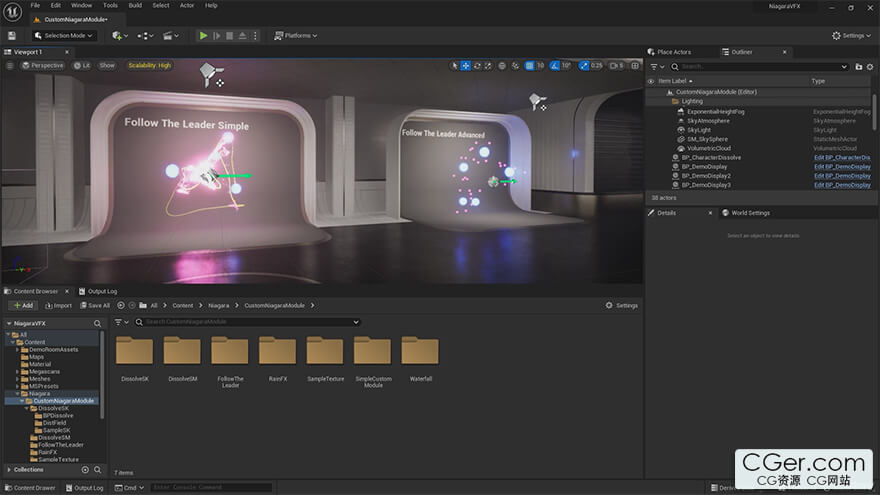Open the add-content cube icon menu

(x=118, y=35)
